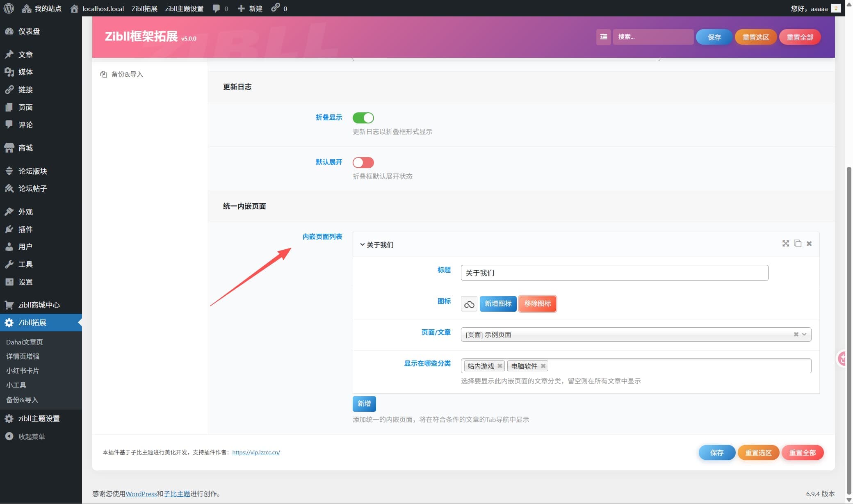Click the 标题 input field
This screenshot has width=853, height=504.
[614, 273]
